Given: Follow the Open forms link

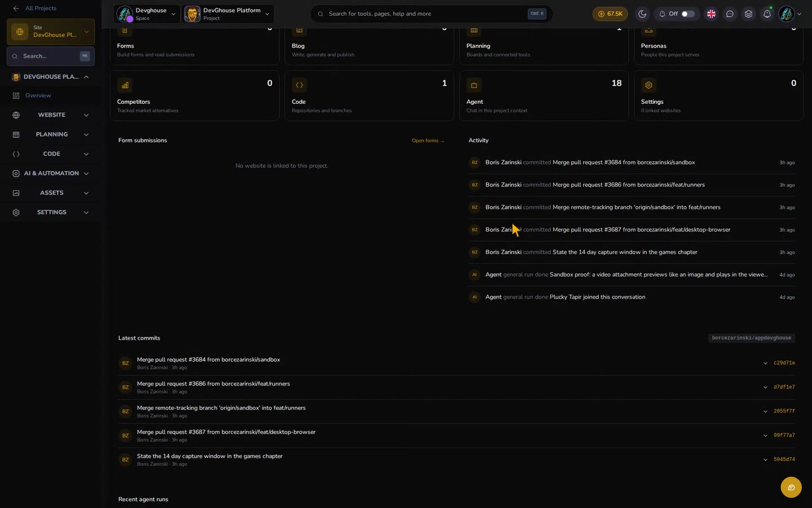Looking at the screenshot, I should coord(428,141).
